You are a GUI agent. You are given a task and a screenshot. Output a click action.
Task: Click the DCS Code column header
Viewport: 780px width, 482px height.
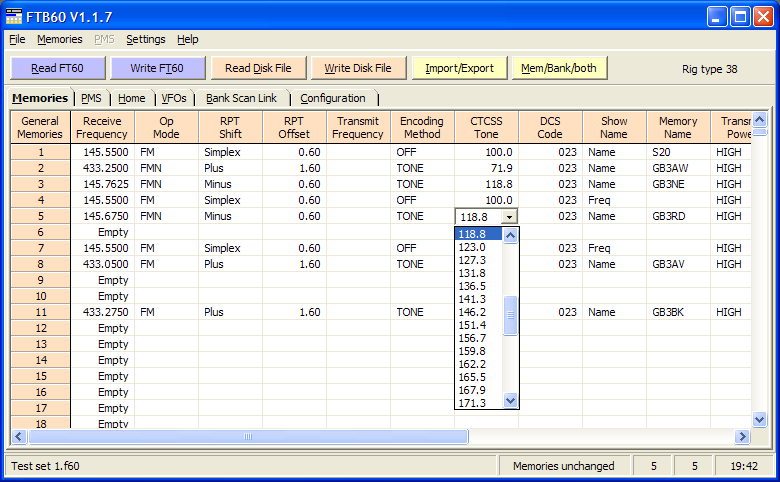tap(550, 127)
